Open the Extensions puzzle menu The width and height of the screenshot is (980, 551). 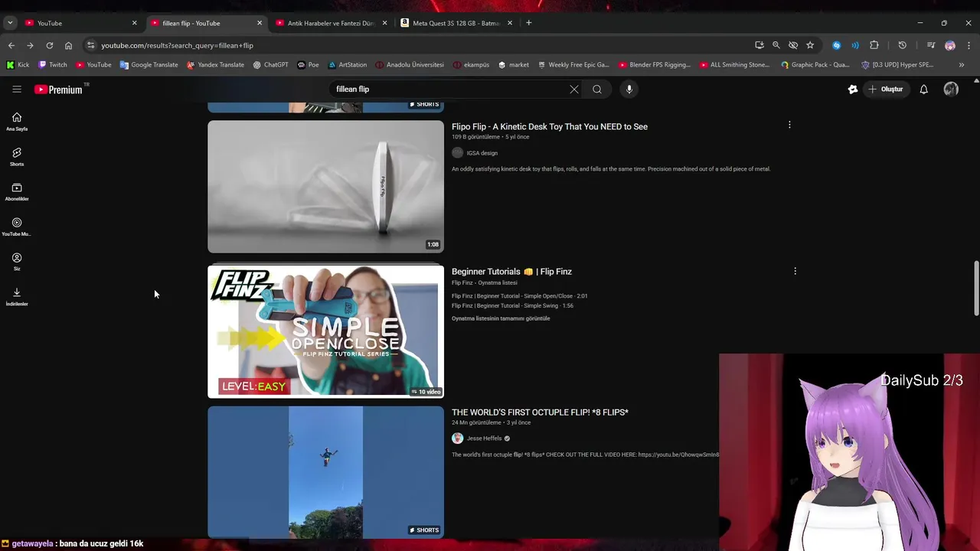tap(874, 45)
